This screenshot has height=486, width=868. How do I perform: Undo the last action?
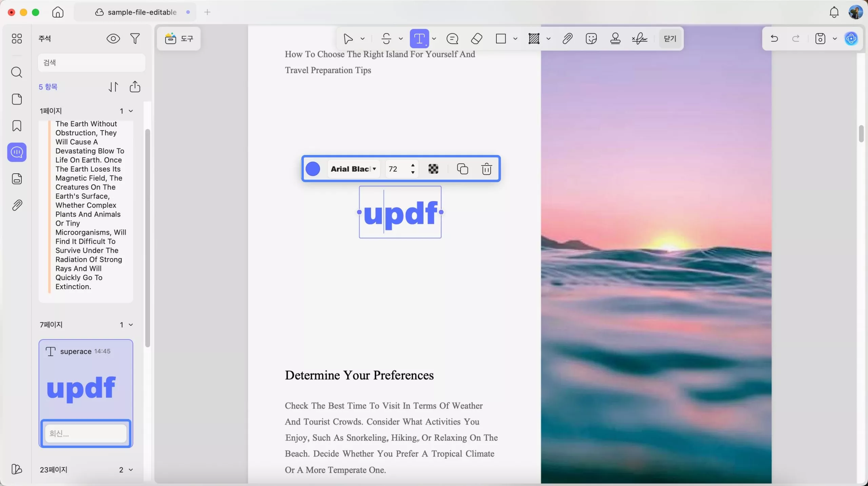click(774, 39)
